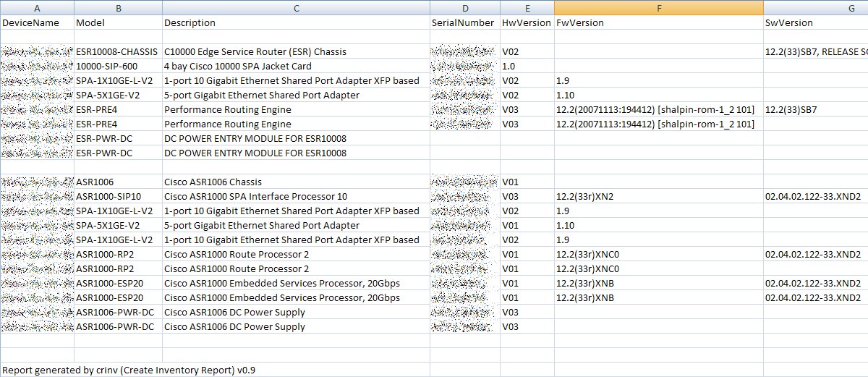The image size is (868, 377).
Task: Select the ASR1006 model cell
Action: coord(118,182)
